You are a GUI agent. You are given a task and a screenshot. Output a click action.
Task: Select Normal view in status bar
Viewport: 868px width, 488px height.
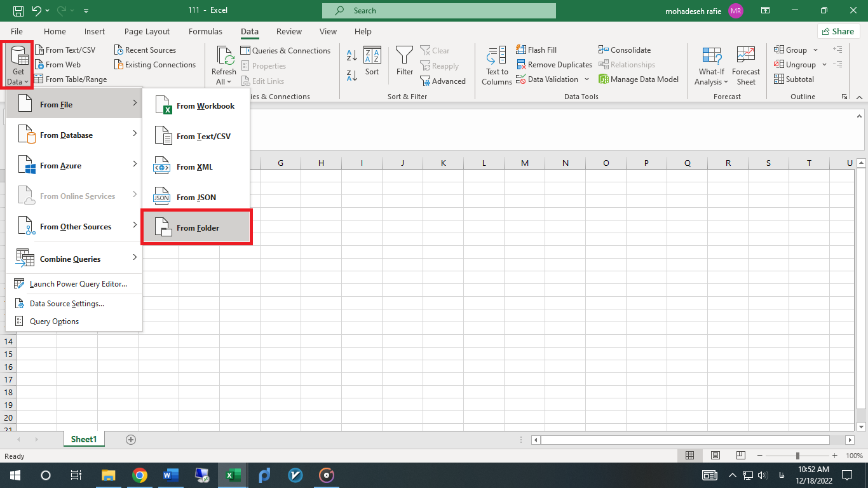pos(689,456)
